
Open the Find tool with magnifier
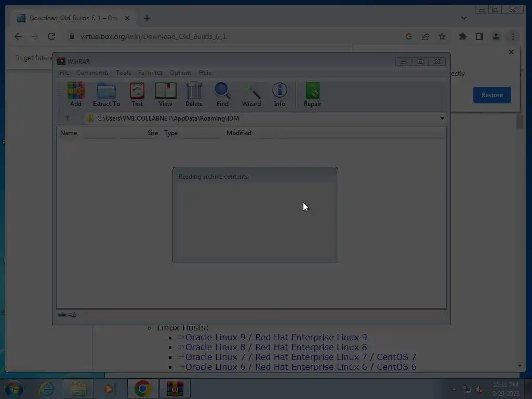point(222,95)
